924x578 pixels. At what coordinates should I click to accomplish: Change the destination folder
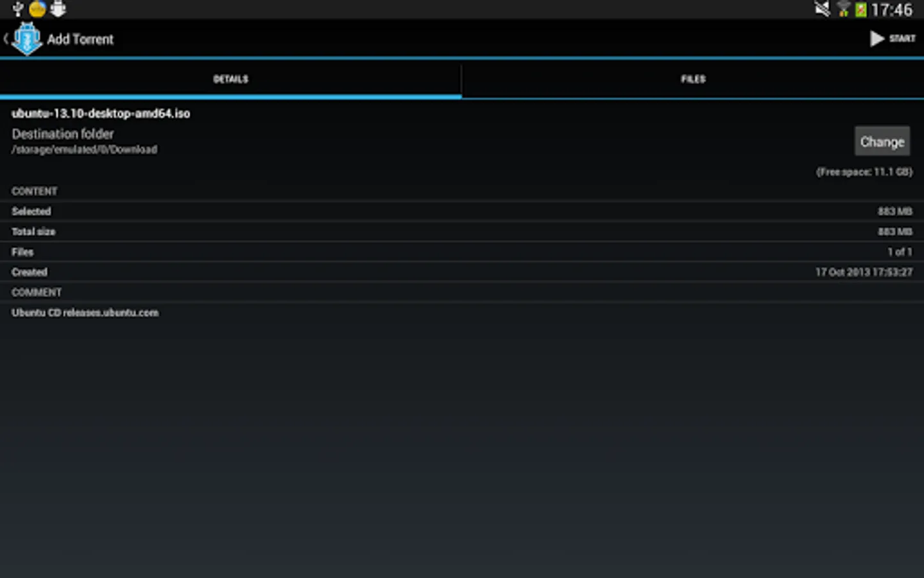pyautogui.click(x=882, y=141)
